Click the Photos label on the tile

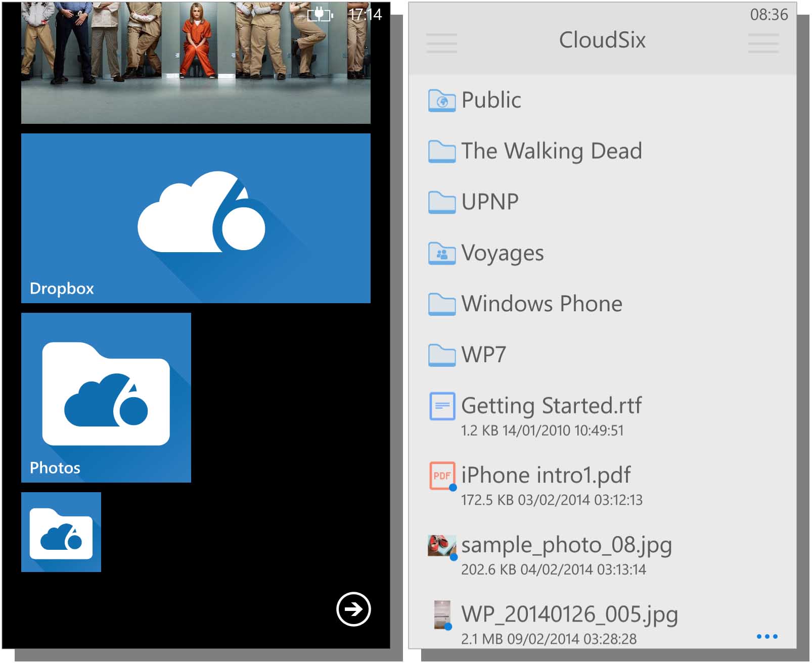[x=55, y=468]
